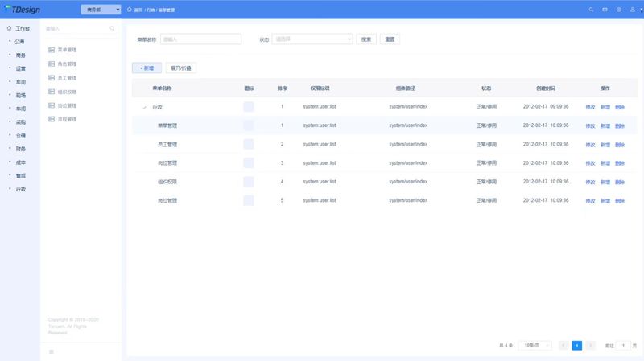Click the 展开/折叠 button
Viewport: 644px width, 361px height.
pos(180,68)
